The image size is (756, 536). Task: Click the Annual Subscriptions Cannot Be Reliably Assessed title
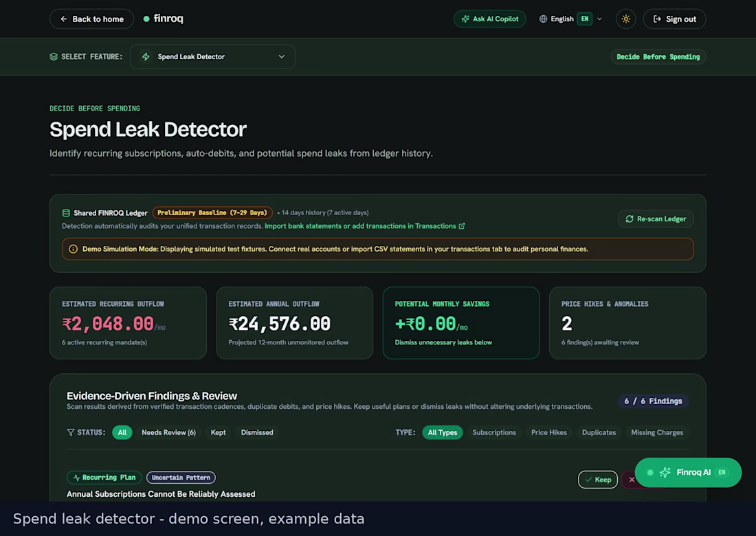161,494
